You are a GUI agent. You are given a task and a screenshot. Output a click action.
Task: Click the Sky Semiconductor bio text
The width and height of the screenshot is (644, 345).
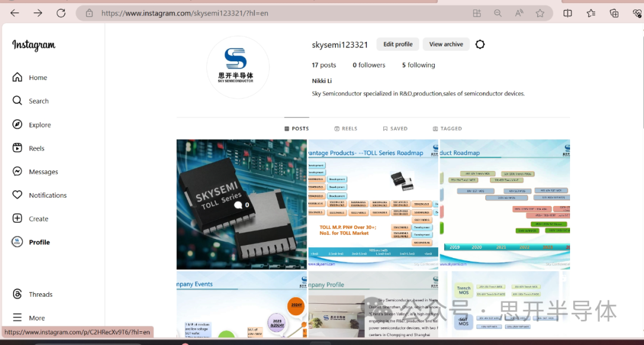coord(418,94)
